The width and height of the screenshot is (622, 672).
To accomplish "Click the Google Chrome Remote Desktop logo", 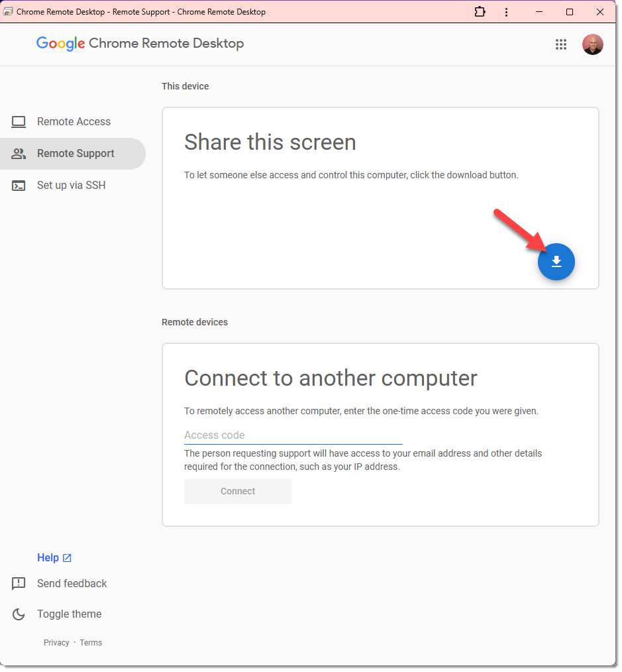I will coord(140,44).
